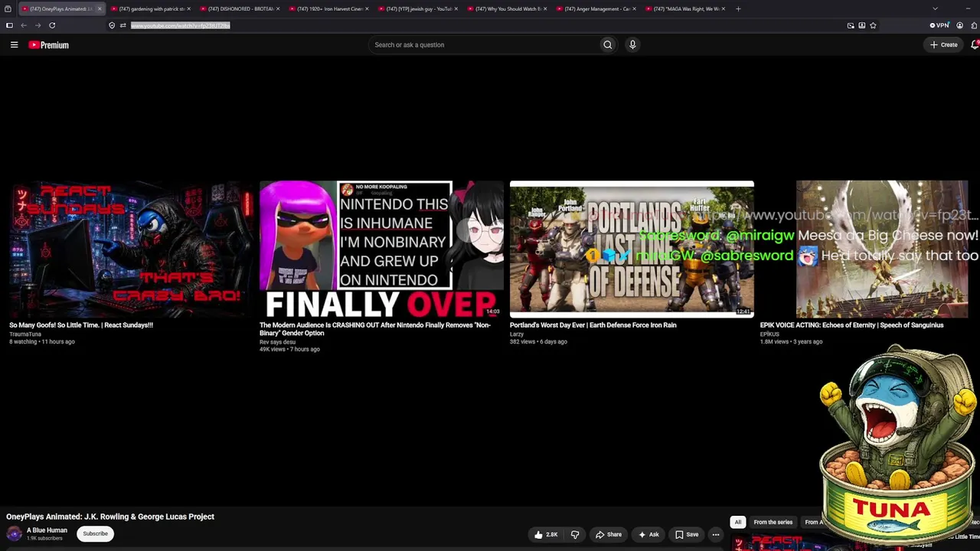The image size is (980, 551).
Task: Visit TraumaTuna channel link
Action: click(x=25, y=334)
